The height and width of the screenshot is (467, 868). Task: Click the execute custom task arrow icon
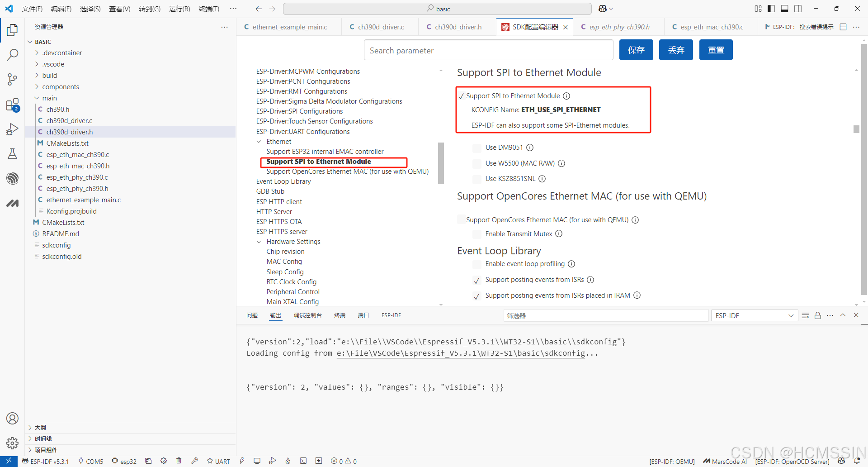pos(319,461)
